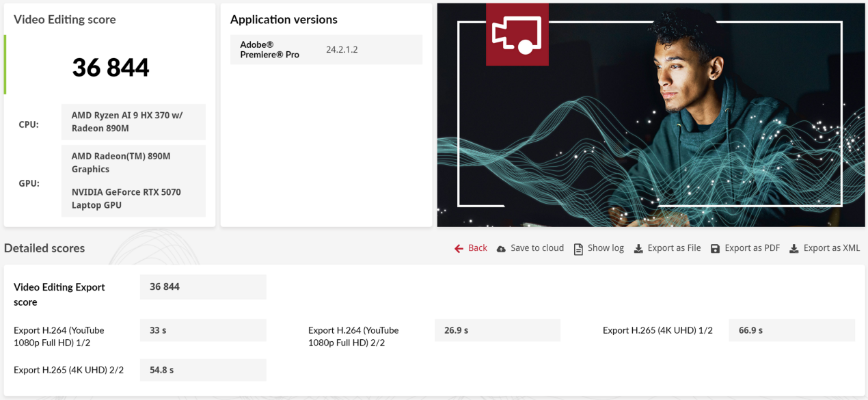
Task: Open the log via Show log text
Action: 606,248
